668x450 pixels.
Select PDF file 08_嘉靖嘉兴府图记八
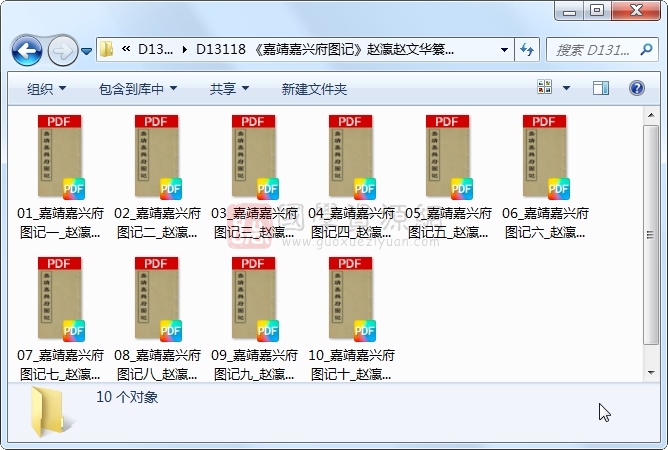(158, 299)
